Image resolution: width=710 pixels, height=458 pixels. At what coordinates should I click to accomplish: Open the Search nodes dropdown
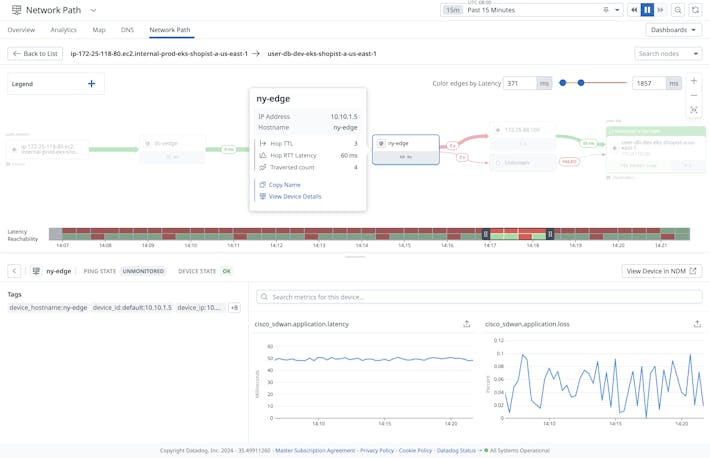click(x=667, y=54)
